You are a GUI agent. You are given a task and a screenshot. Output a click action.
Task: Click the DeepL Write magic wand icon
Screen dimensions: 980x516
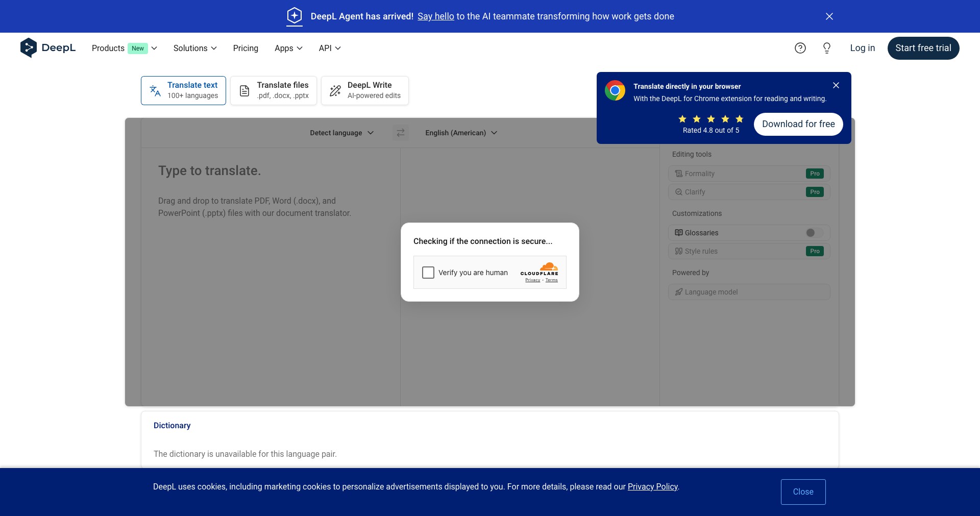click(335, 91)
